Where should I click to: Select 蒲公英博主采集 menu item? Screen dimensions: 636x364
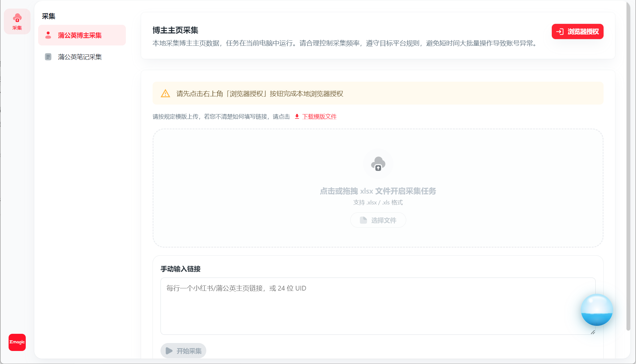tap(82, 35)
